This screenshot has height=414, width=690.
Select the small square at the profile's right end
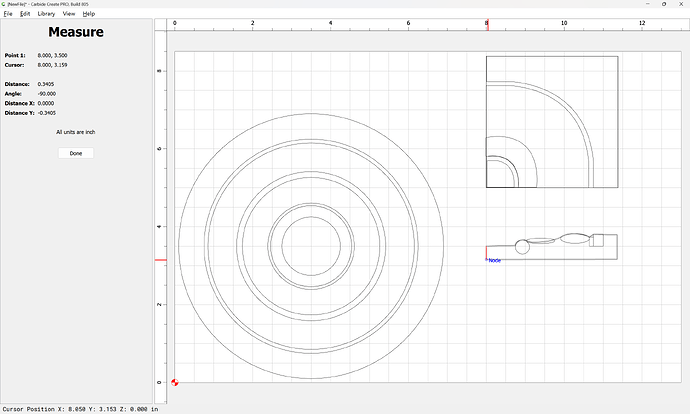[598, 240]
